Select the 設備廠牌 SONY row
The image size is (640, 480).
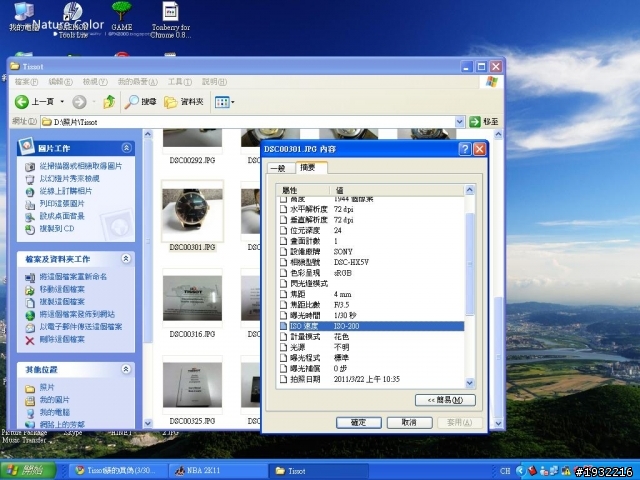coord(371,252)
